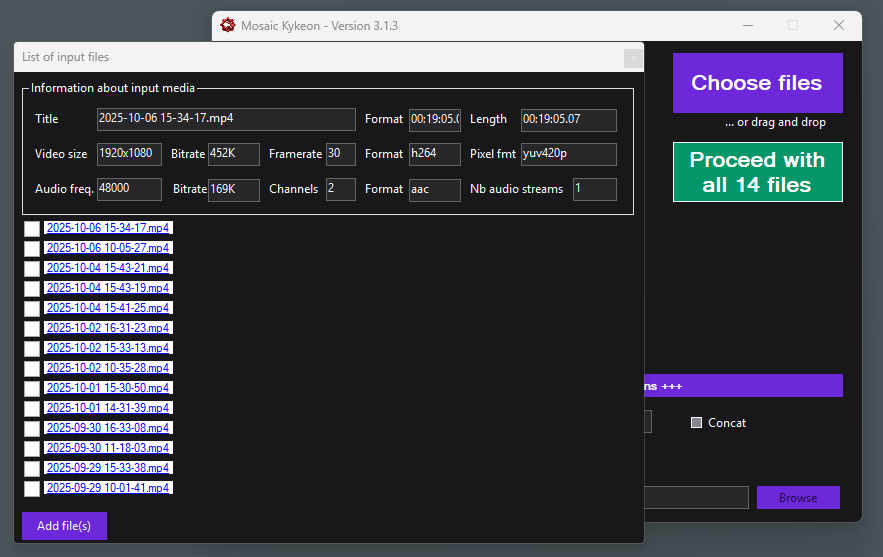Click the Title text field
The height and width of the screenshot is (557, 883).
tap(225, 119)
